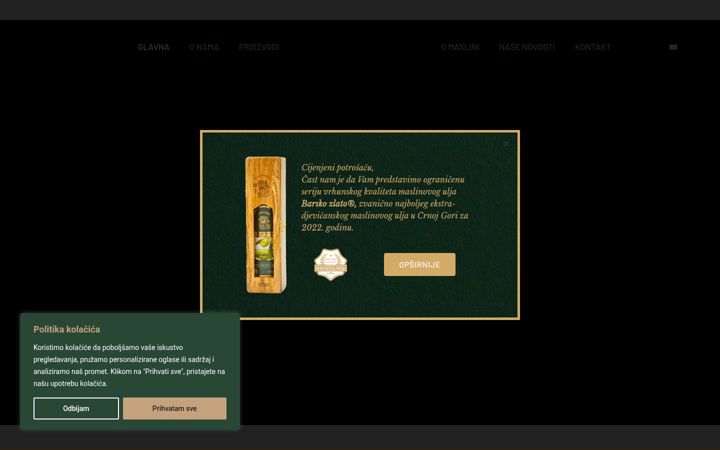Click the award badge emblem
The image size is (720, 450).
(x=331, y=264)
